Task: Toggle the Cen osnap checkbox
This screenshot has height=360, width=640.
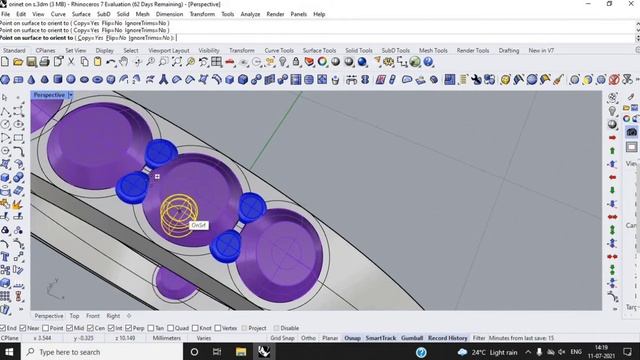Action: pos(91,328)
